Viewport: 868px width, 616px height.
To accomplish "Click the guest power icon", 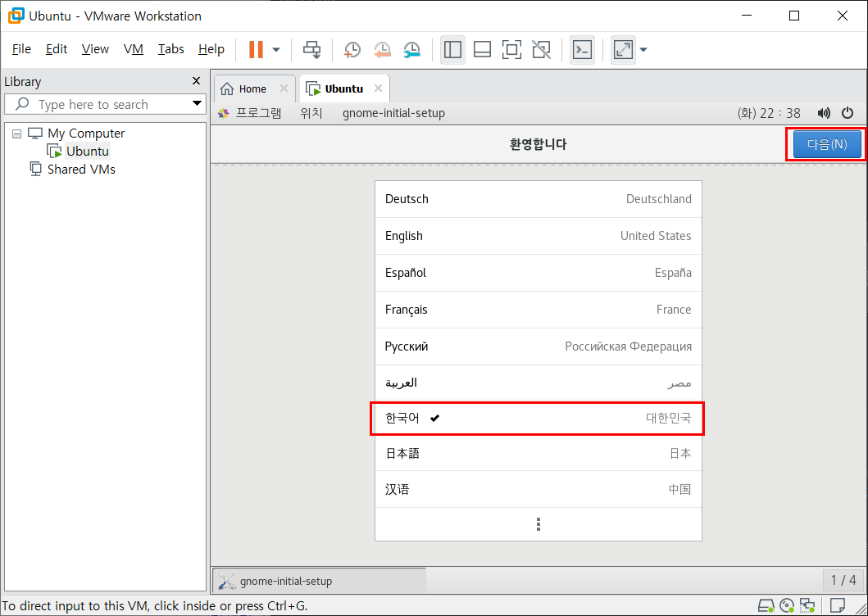I will pos(848,114).
